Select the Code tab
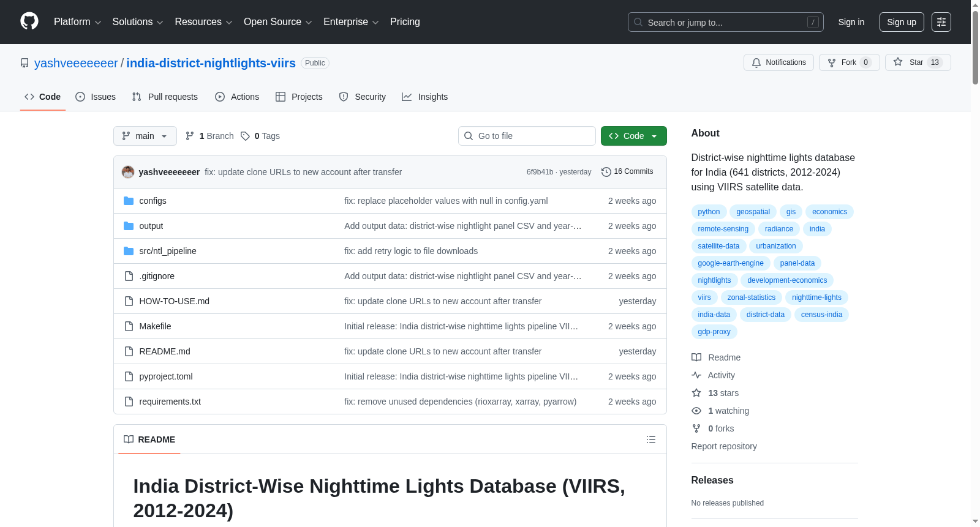 [43, 97]
